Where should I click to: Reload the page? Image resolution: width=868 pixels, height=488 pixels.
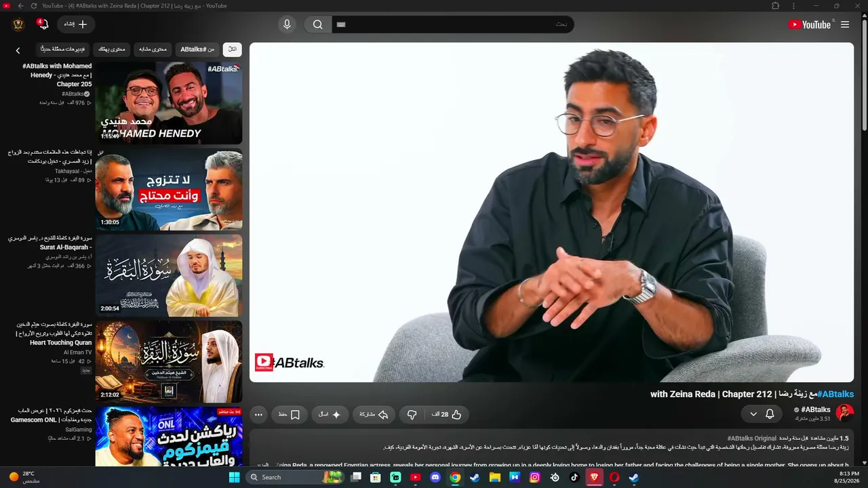(34, 6)
